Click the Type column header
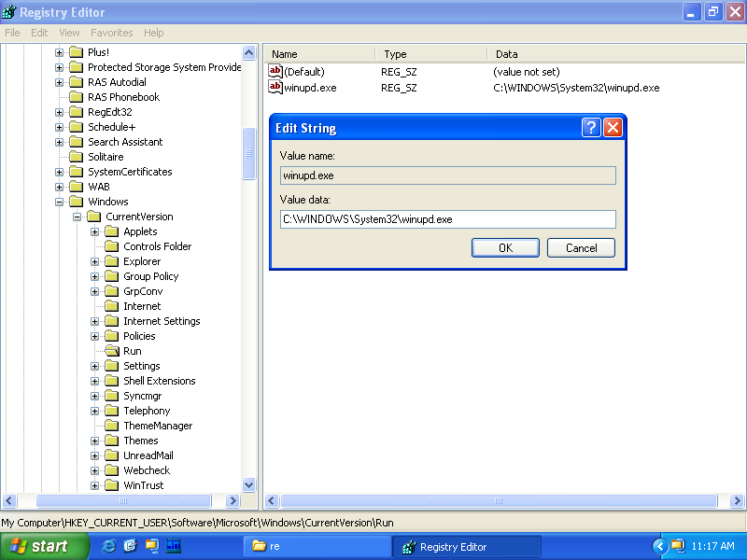 pyautogui.click(x=431, y=54)
